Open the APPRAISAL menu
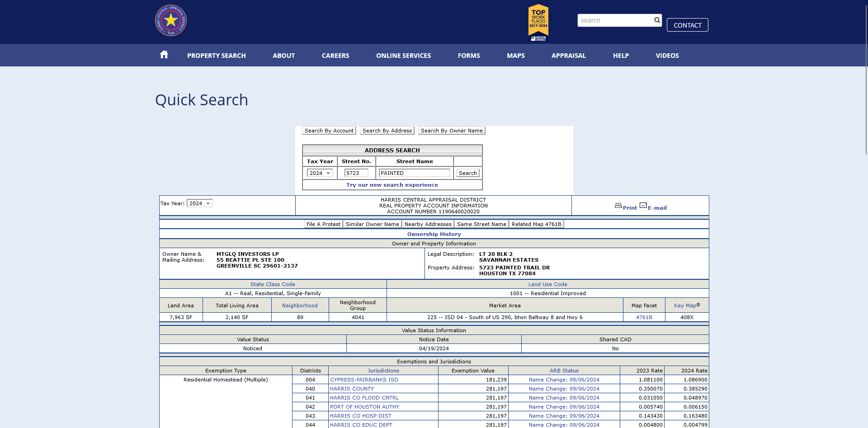Viewport: 868px width, 428px height. 569,56
